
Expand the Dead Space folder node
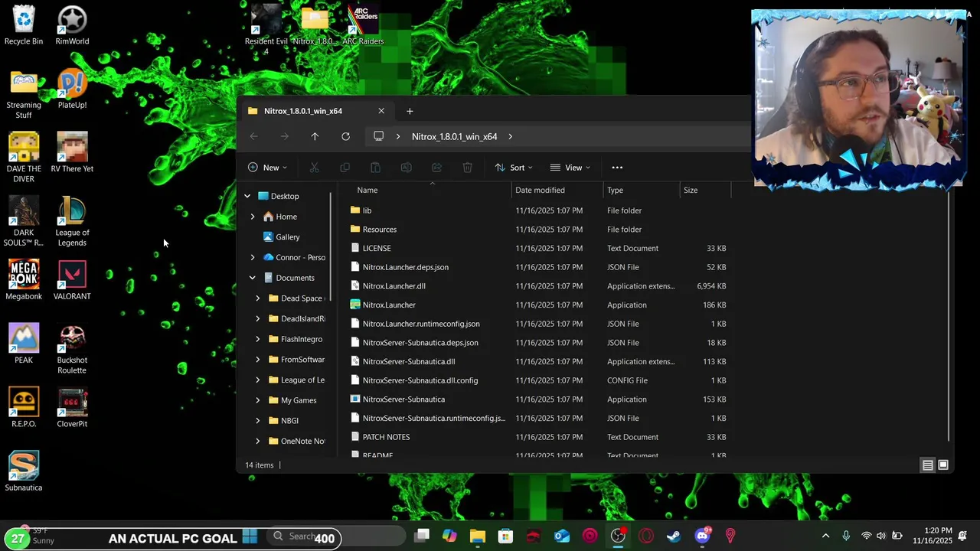click(258, 298)
